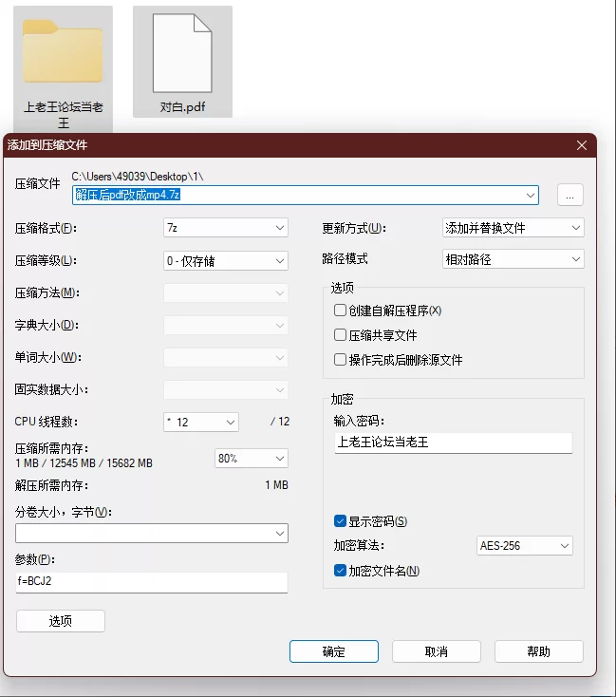
Task: Click the 上老王论坛当老王 folder name label
Action: (x=63, y=115)
